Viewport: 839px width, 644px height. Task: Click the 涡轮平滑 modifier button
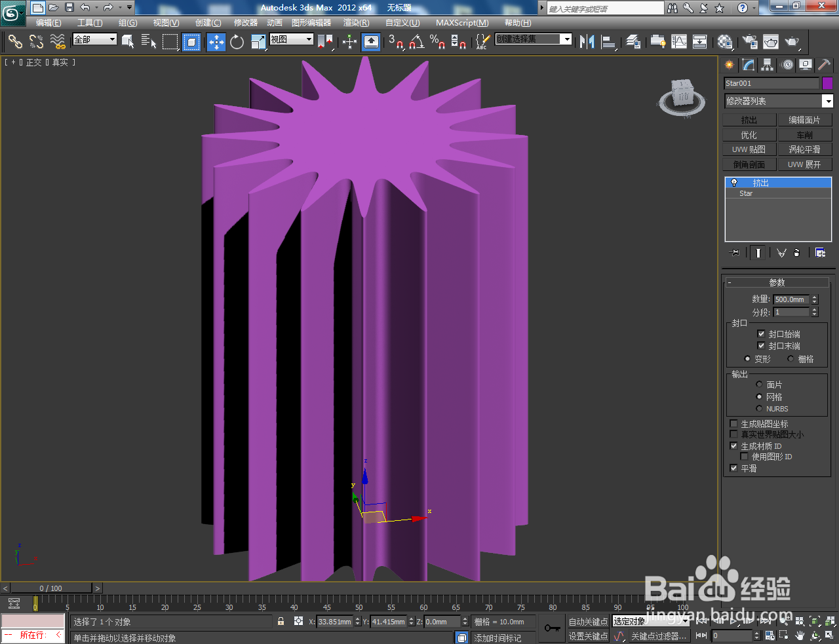point(804,149)
